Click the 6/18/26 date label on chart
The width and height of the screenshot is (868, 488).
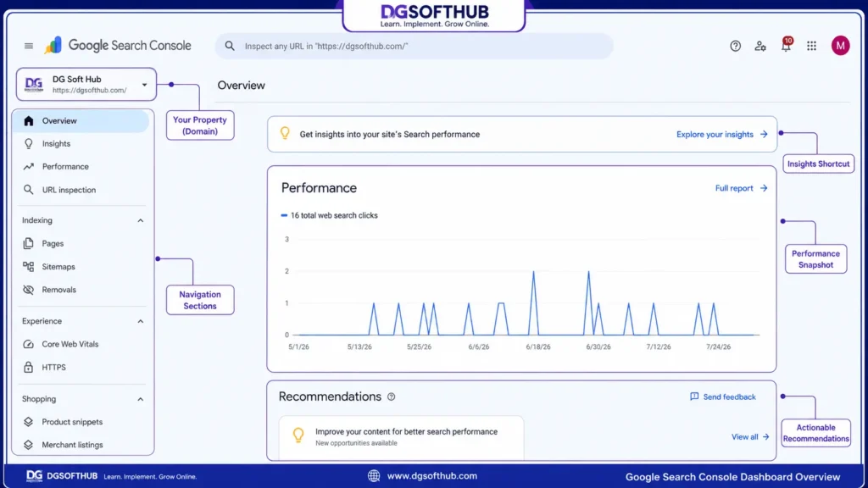tap(538, 347)
